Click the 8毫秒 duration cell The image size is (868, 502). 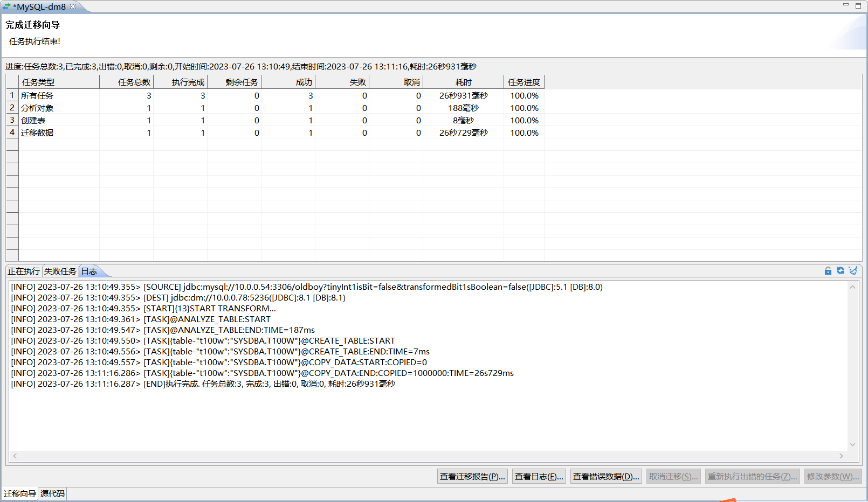coord(464,120)
